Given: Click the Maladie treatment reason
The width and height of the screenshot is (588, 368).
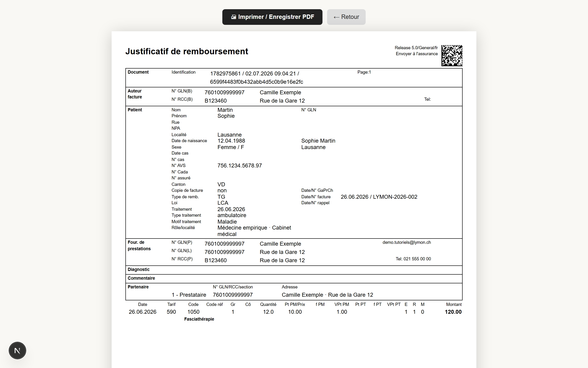Looking at the screenshot, I should 227,222.
